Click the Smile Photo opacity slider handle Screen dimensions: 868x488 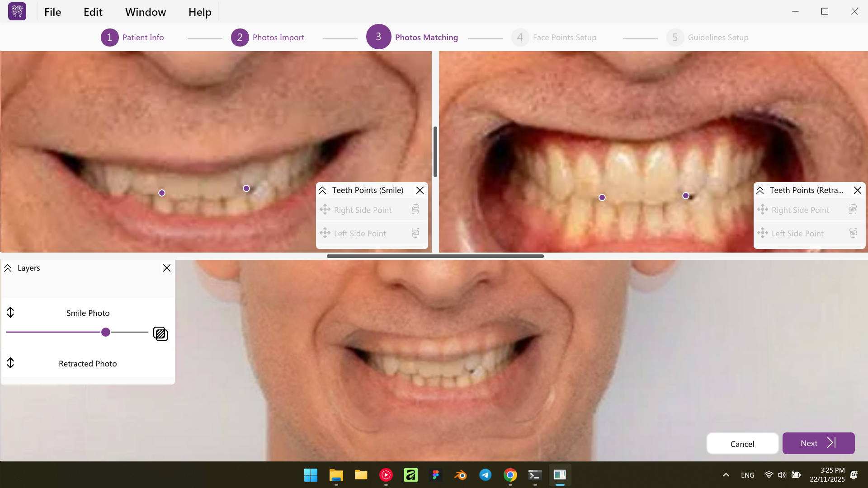point(106,332)
